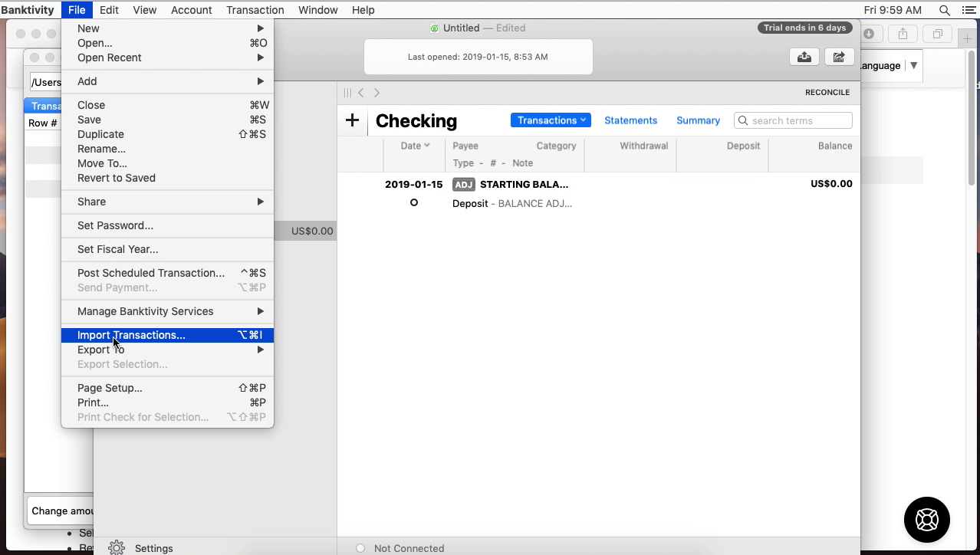This screenshot has width=980, height=555.
Task: Choose Move To... menu item
Action: click(x=167, y=163)
